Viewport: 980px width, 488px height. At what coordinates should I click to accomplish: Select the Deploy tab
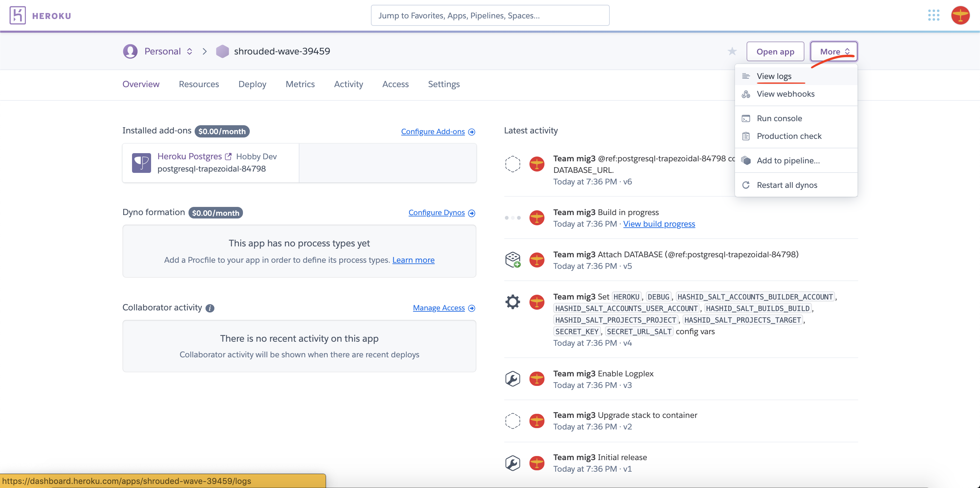coord(252,84)
